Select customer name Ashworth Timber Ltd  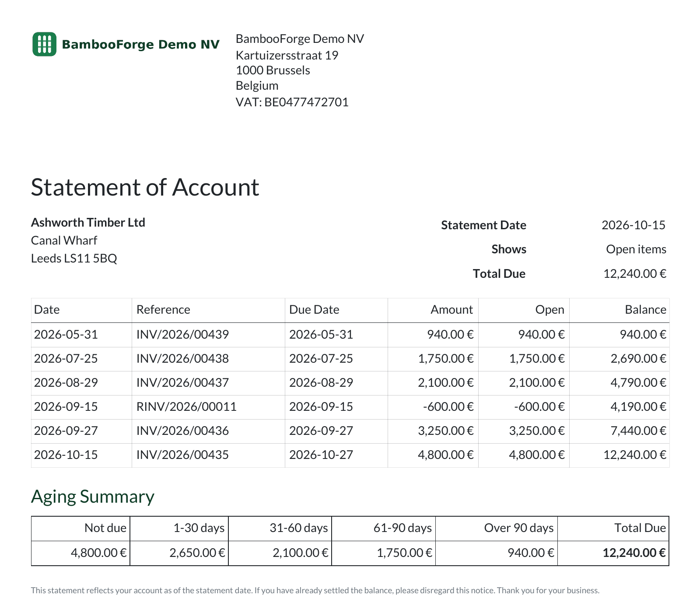[88, 222]
